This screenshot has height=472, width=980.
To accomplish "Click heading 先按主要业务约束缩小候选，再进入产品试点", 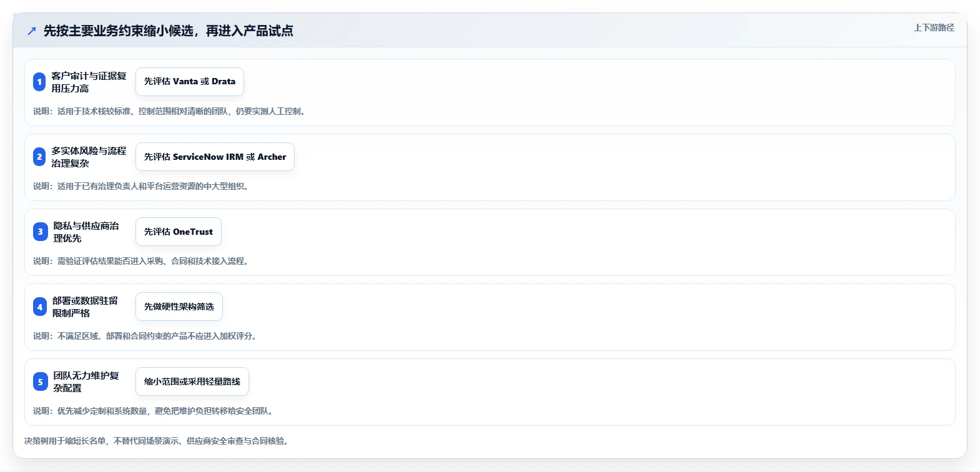I will click(169, 31).
